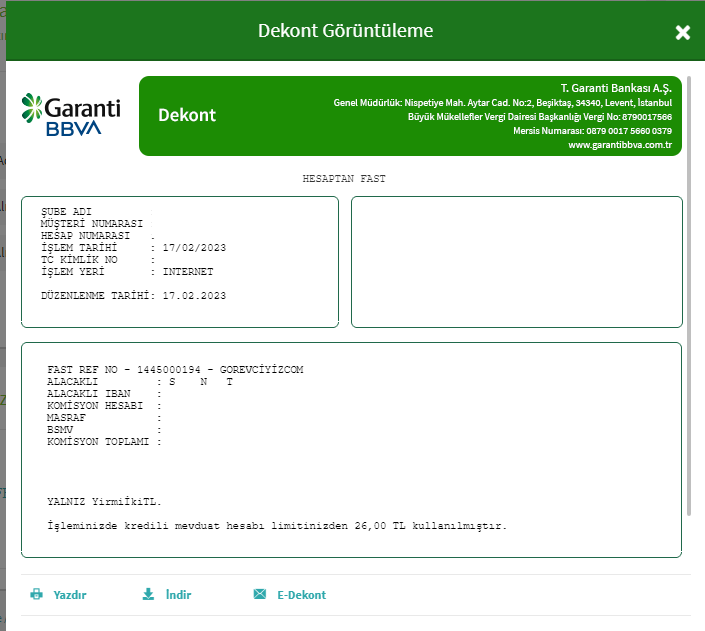Click the Mersis Numarası line
Viewport: 705px width, 631px height.
592,131
